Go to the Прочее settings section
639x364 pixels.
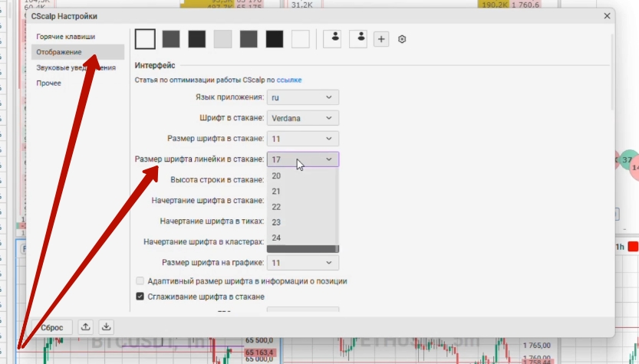[x=48, y=83]
